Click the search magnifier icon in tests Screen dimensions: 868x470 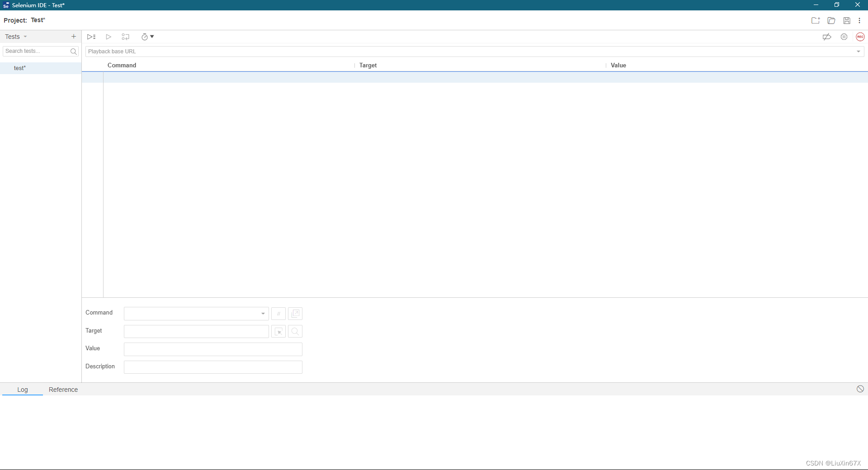(x=74, y=52)
